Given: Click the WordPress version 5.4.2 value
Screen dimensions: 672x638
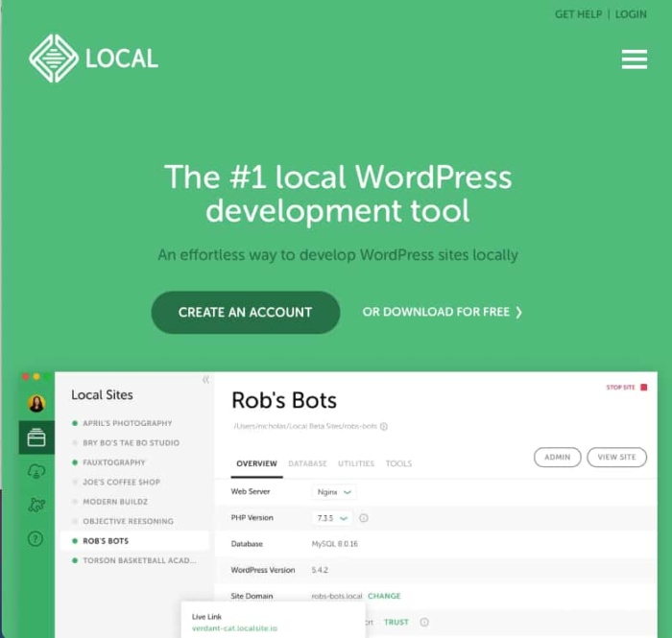Looking at the screenshot, I should click(x=320, y=570).
